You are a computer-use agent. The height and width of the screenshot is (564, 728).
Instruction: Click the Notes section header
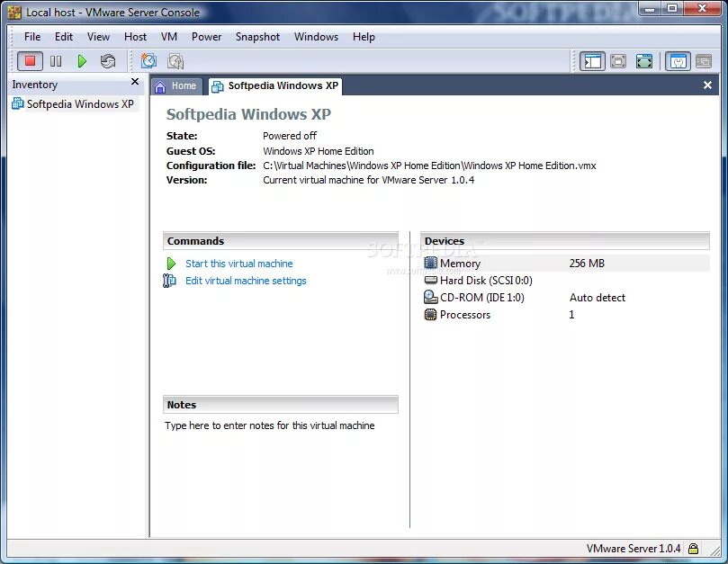pyautogui.click(x=281, y=405)
